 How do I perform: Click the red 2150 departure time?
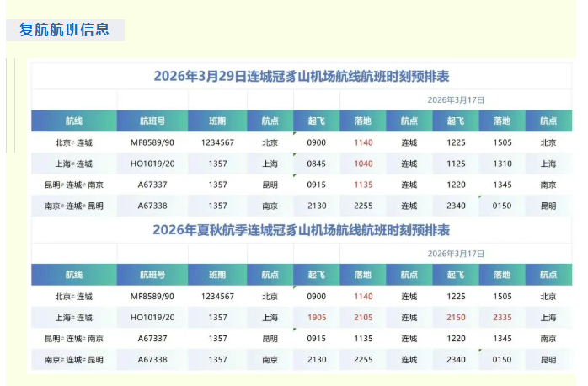pos(456,318)
